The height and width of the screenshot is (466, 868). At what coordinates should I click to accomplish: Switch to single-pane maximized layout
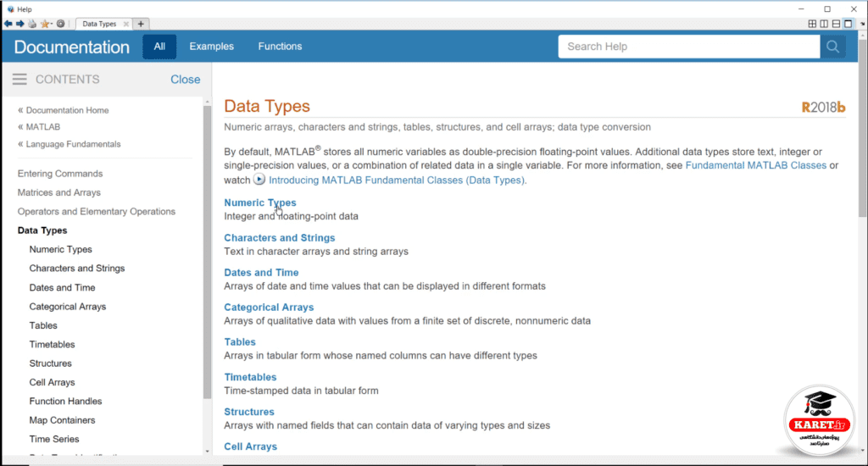[x=848, y=24]
